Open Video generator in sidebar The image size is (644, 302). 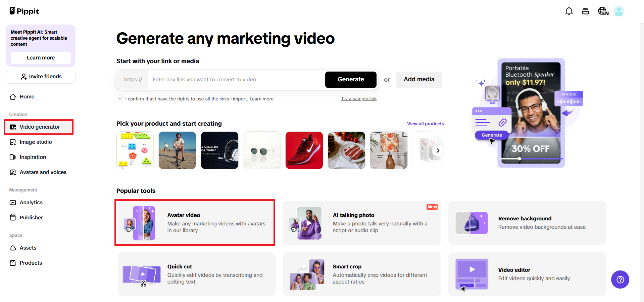(x=40, y=127)
